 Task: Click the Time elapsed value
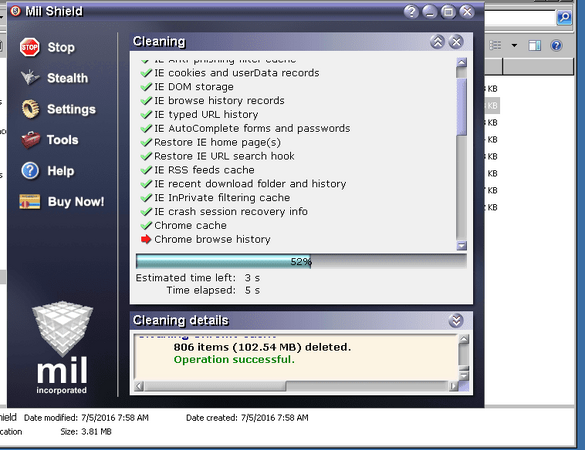[252, 290]
